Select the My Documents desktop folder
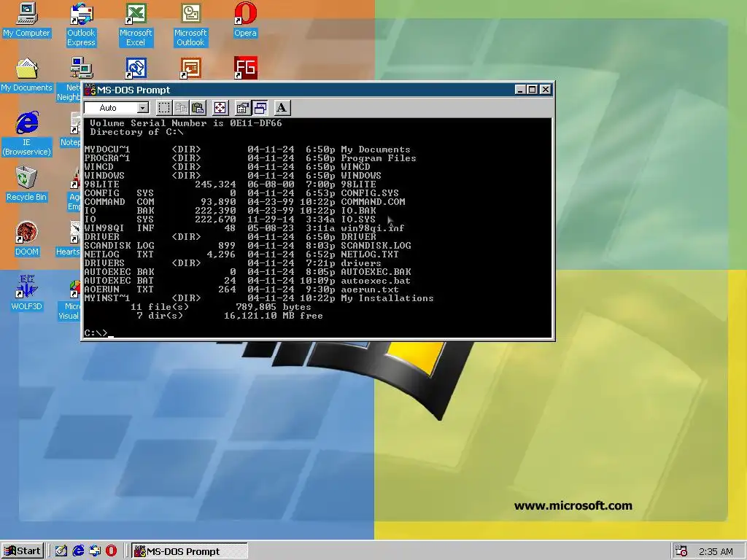This screenshot has width=747, height=560. (x=26, y=75)
